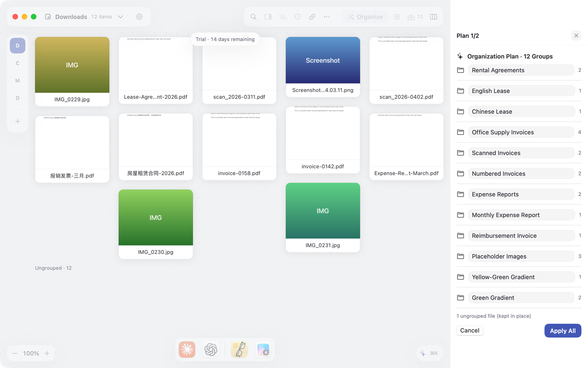588x368 pixels.
Task: Select the Rental Agreements group
Action: click(x=521, y=70)
